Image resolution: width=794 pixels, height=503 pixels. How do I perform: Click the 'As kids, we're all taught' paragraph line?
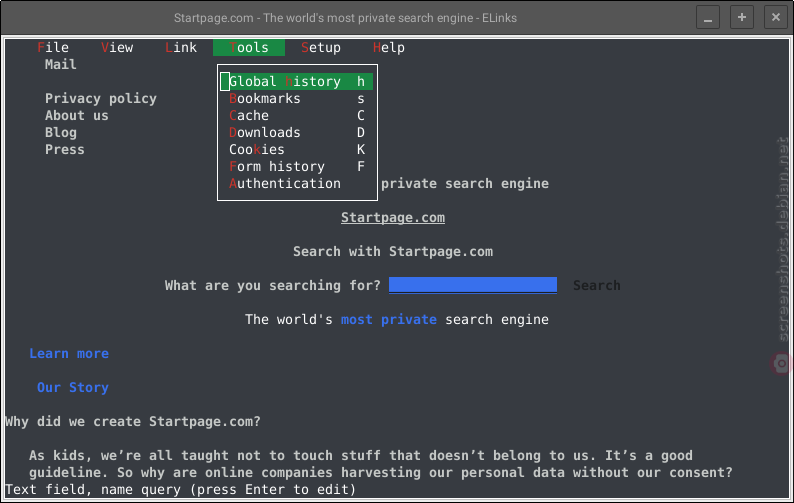click(361, 455)
